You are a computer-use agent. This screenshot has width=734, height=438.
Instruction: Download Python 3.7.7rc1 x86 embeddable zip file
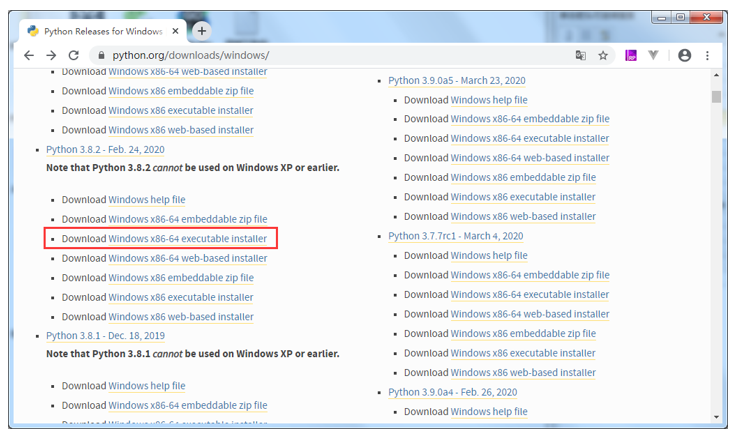(x=523, y=334)
